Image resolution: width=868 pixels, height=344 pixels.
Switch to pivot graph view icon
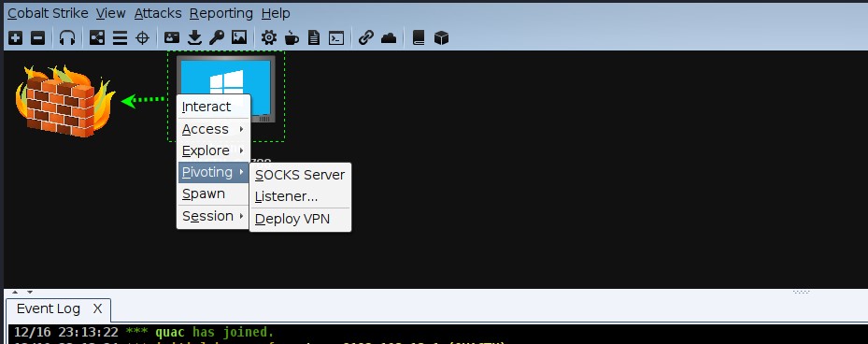97,37
